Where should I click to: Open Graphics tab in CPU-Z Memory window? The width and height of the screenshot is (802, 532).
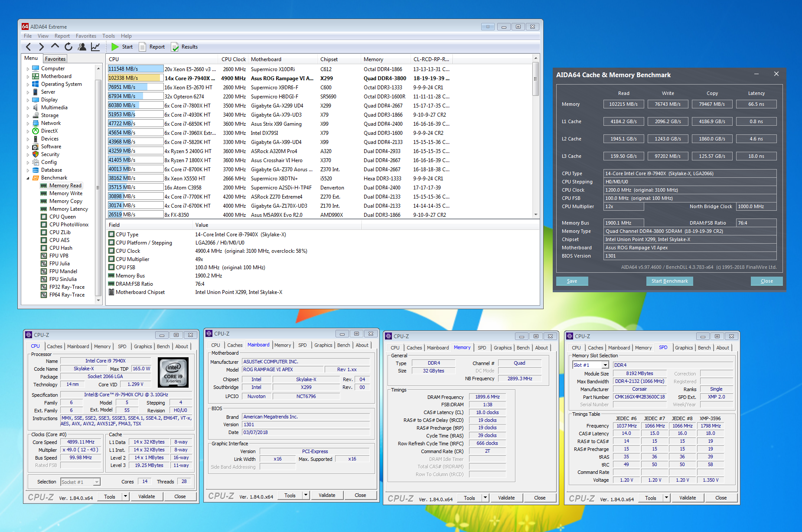(503, 348)
